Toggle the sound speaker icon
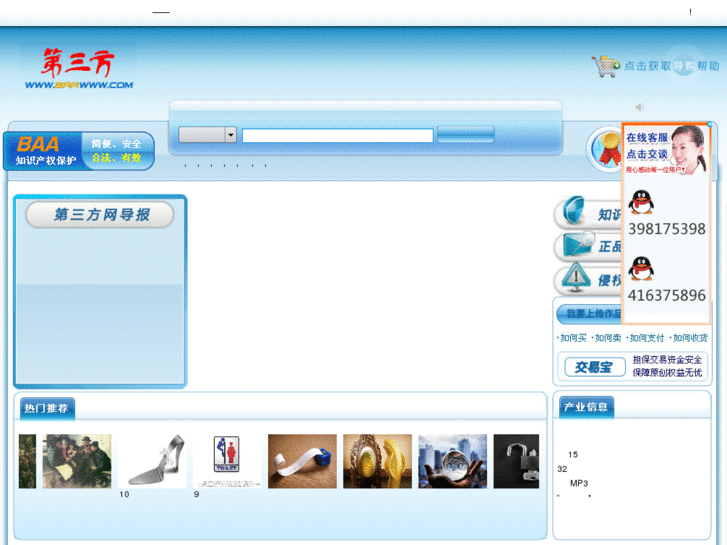 click(x=640, y=107)
